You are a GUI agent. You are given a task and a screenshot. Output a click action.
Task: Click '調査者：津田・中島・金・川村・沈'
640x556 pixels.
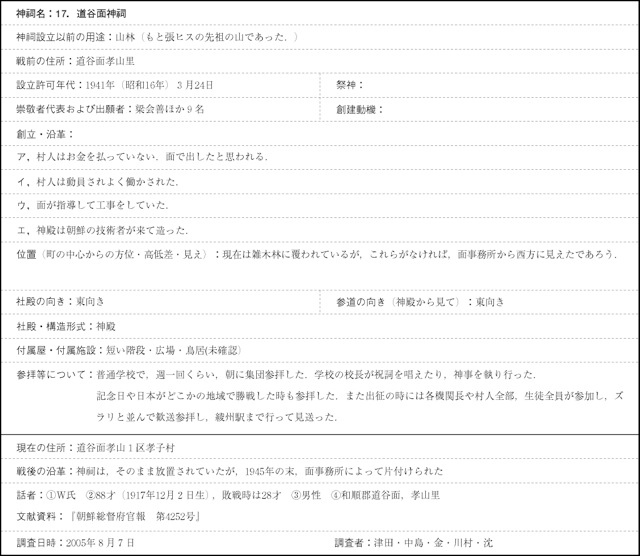(x=413, y=543)
